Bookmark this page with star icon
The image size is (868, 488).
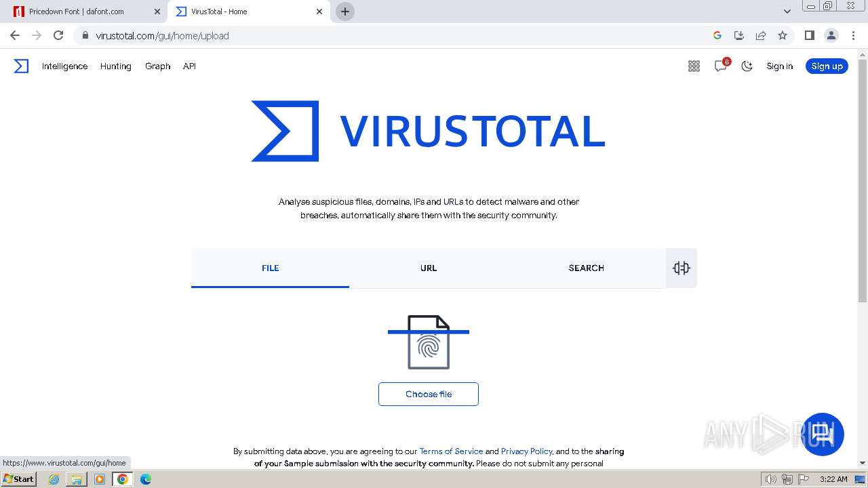click(783, 35)
